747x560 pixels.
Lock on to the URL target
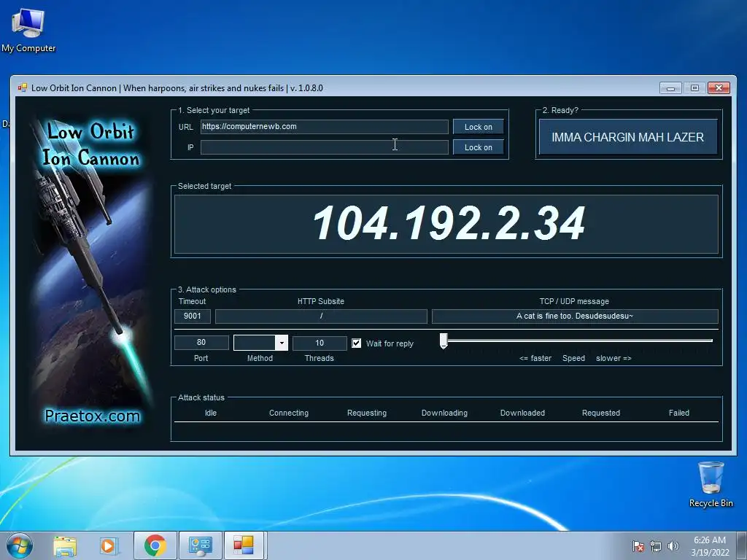point(479,127)
